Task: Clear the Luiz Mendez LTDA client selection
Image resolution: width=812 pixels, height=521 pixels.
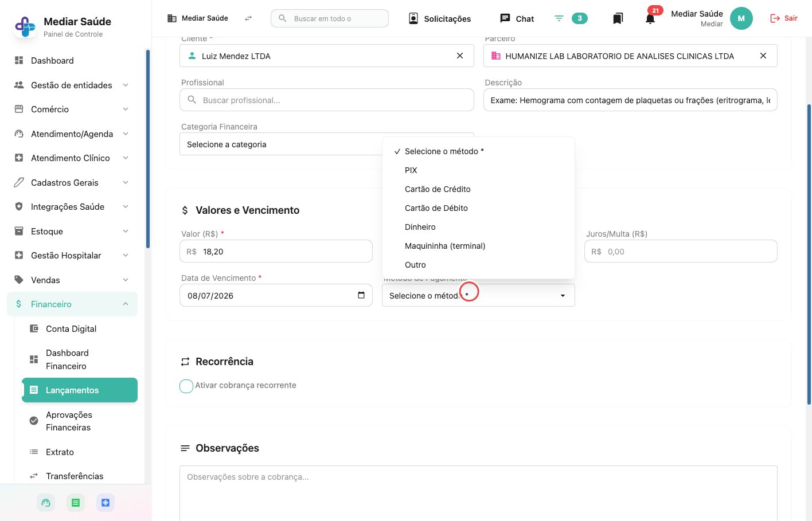Action: [460, 56]
